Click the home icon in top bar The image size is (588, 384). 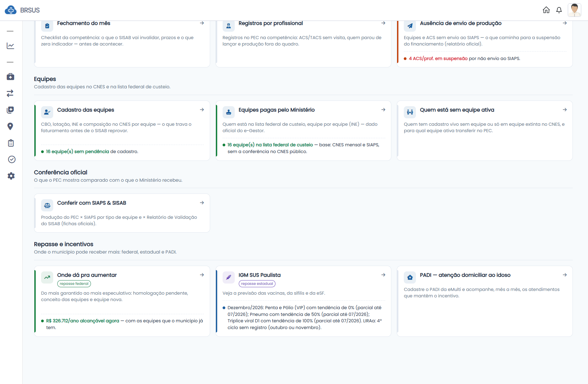(546, 10)
